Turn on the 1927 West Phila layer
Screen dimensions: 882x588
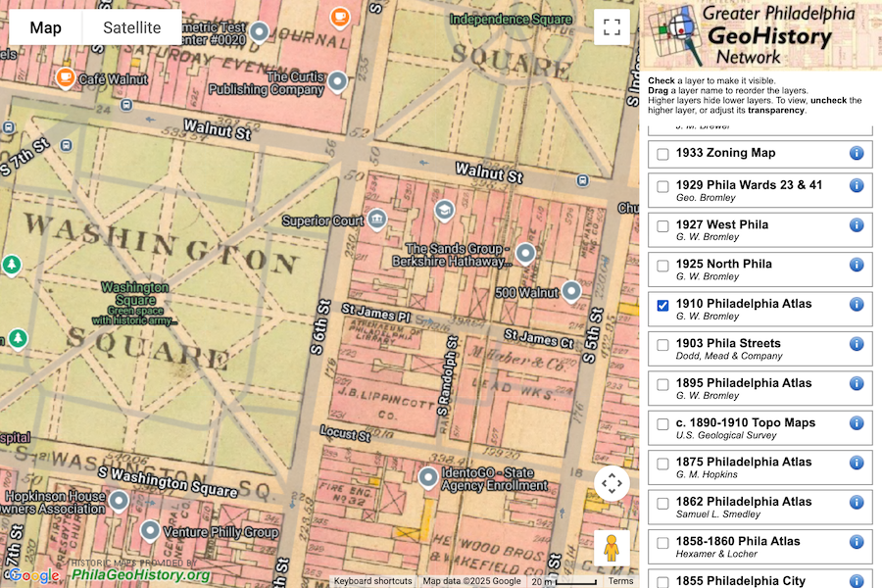tap(663, 226)
